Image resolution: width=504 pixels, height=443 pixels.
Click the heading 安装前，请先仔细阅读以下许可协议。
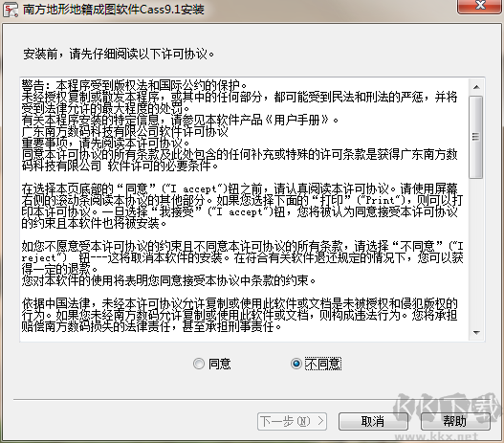[x=119, y=54]
